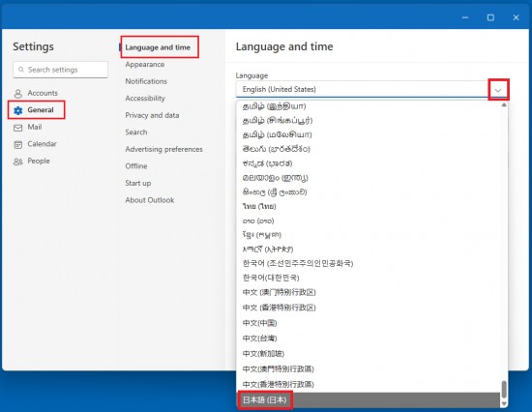Select the Kannada ಕನ್ನಡ language option
The image size is (532, 412).
369,163
